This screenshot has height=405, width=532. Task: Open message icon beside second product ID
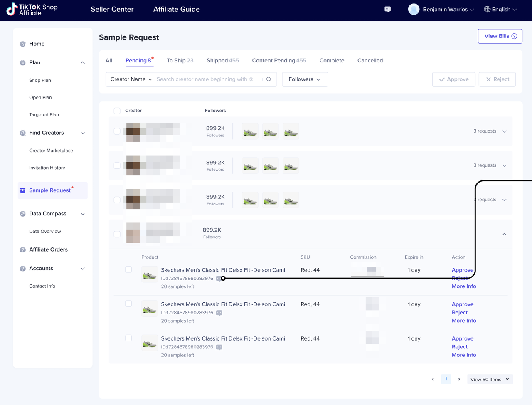click(219, 313)
